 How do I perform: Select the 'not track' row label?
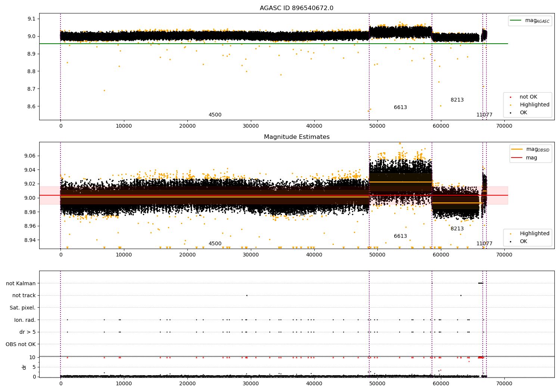click(x=24, y=296)
